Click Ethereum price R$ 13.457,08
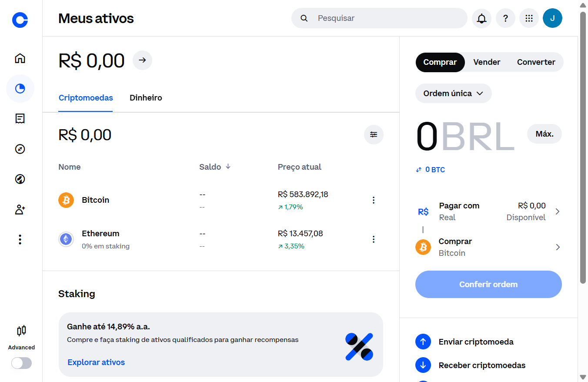Screen dimensions: 588x382 [301, 234]
